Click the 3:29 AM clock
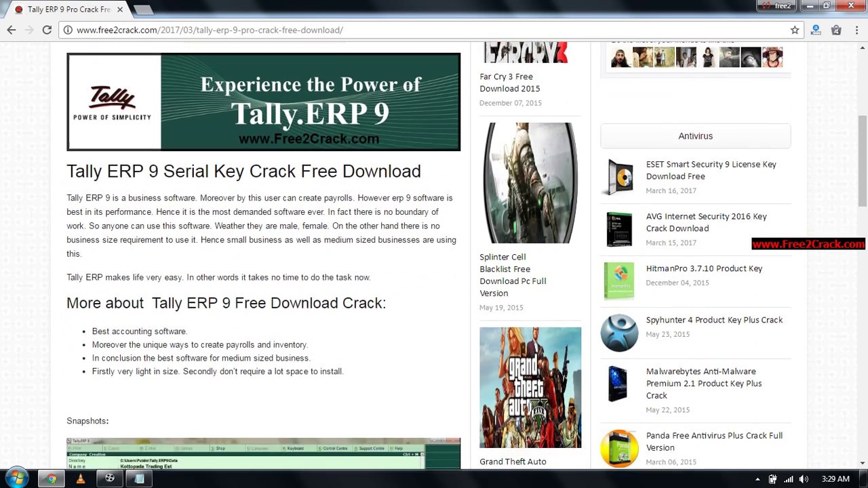 tap(835, 479)
